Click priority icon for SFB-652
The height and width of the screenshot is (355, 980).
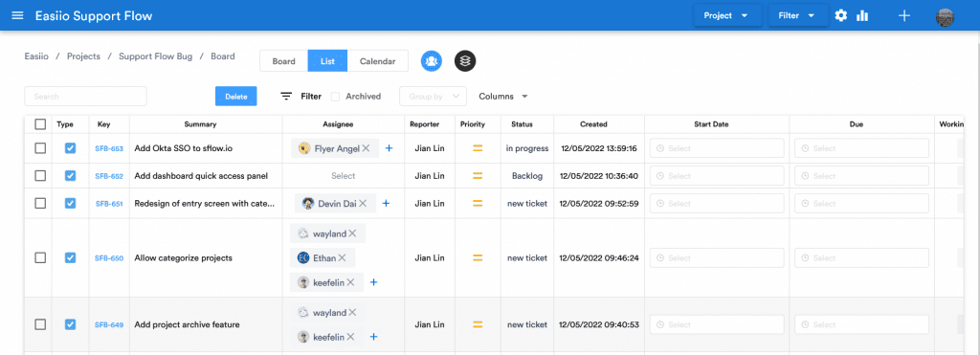click(x=478, y=176)
